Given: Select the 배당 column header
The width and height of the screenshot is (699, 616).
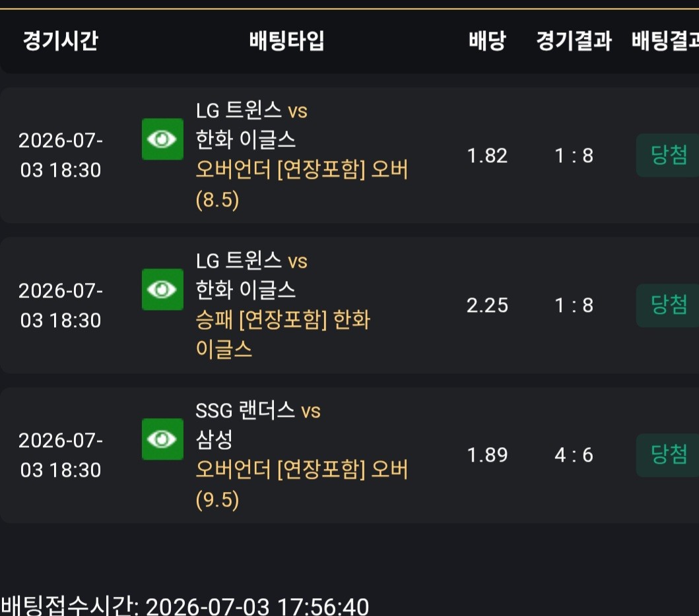Looking at the screenshot, I should (x=487, y=40).
